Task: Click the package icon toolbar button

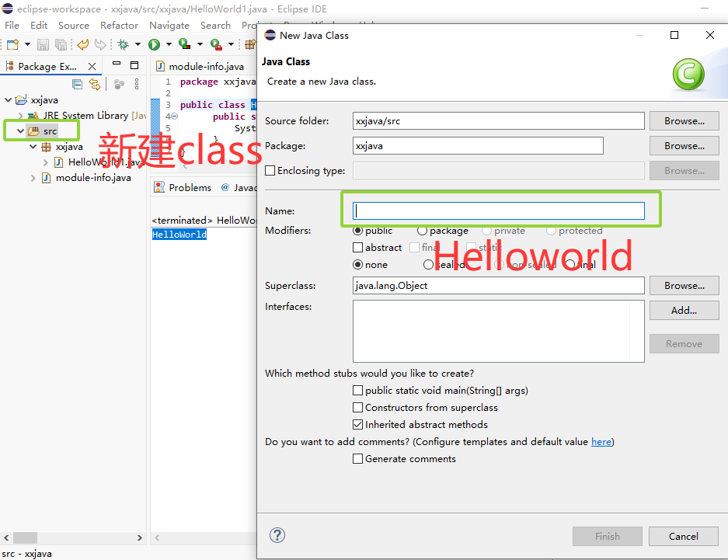Action: (x=250, y=44)
